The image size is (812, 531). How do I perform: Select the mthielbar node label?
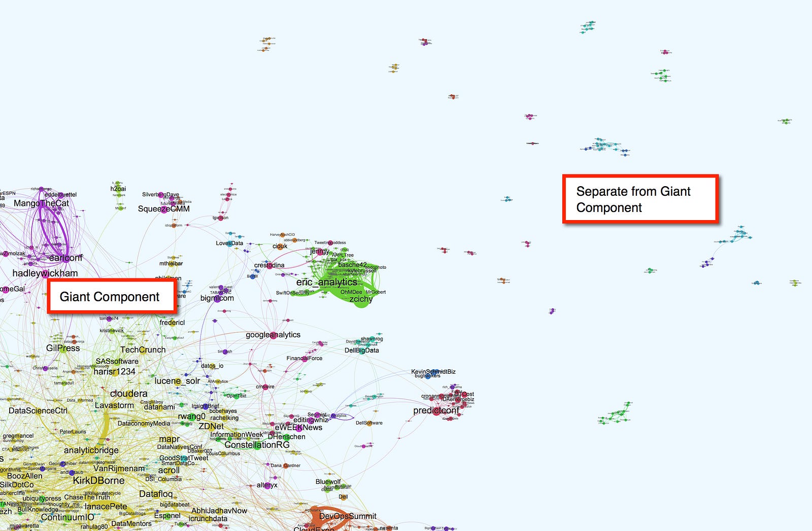point(171,264)
